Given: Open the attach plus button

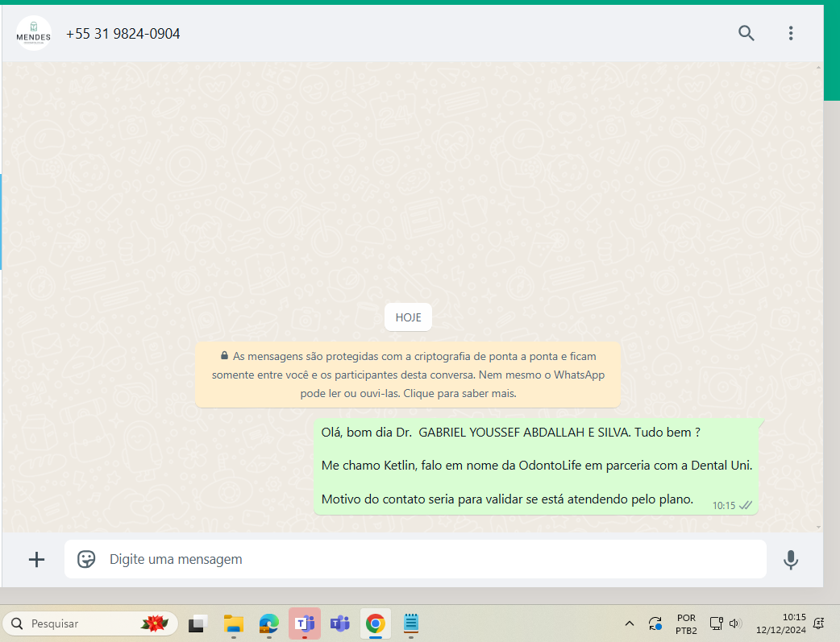Looking at the screenshot, I should pos(36,560).
